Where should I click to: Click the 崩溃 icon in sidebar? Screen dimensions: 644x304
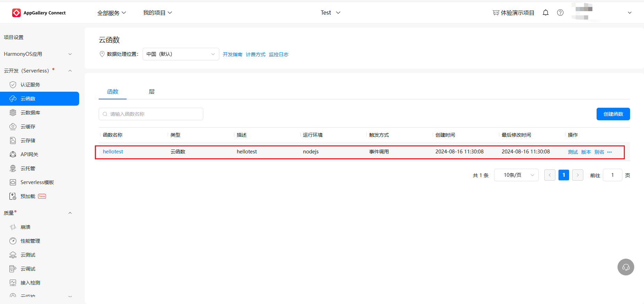pyautogui.click(x=13, y=227)
